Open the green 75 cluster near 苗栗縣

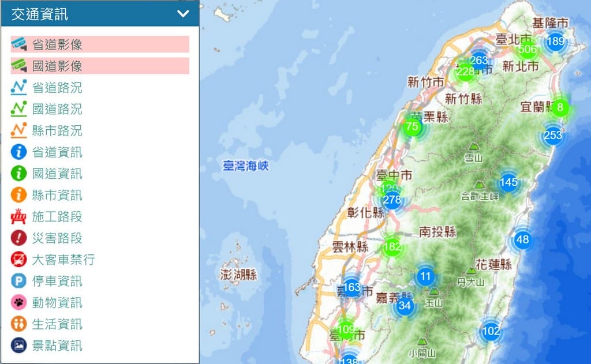pos(412,126)
